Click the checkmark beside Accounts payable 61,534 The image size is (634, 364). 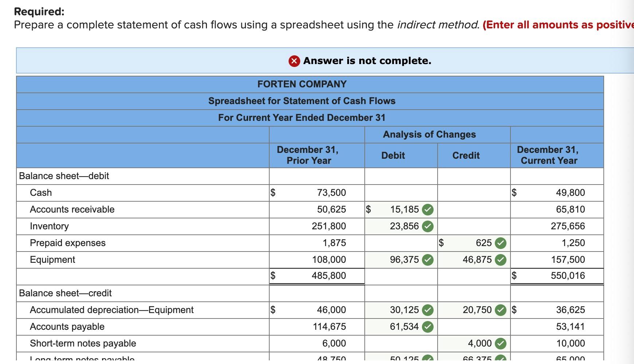(427, 327)
